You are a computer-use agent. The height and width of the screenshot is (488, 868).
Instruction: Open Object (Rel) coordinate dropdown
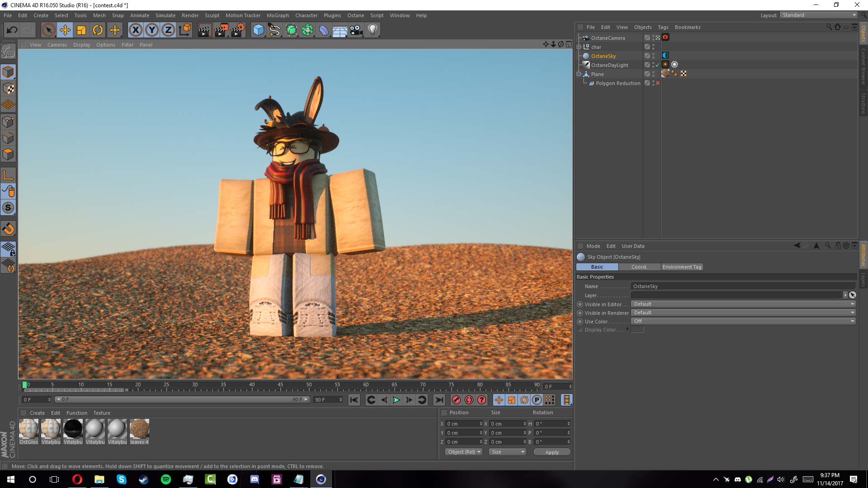point(464,452)
